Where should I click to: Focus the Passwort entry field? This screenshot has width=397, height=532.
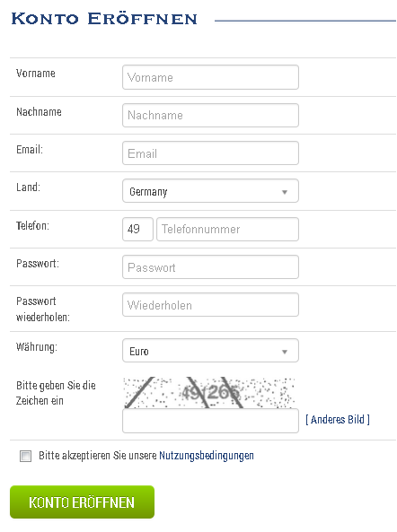coord(210,267)
